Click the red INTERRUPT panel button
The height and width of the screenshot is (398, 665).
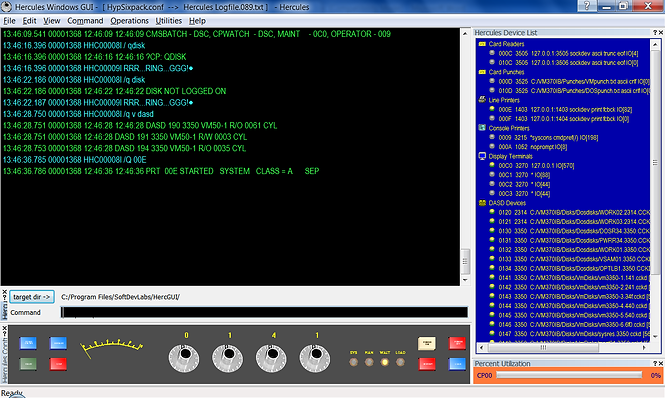[427, 364]
